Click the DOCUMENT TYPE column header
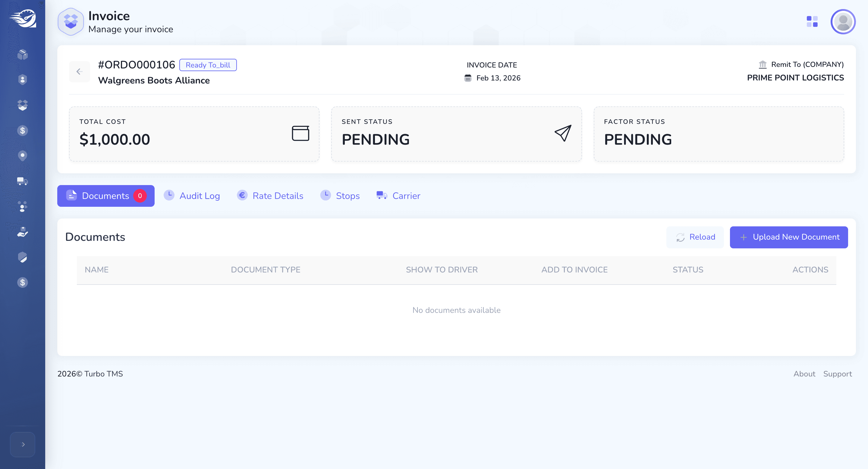Viewport: 868px width, 469px height. (266, 269)
